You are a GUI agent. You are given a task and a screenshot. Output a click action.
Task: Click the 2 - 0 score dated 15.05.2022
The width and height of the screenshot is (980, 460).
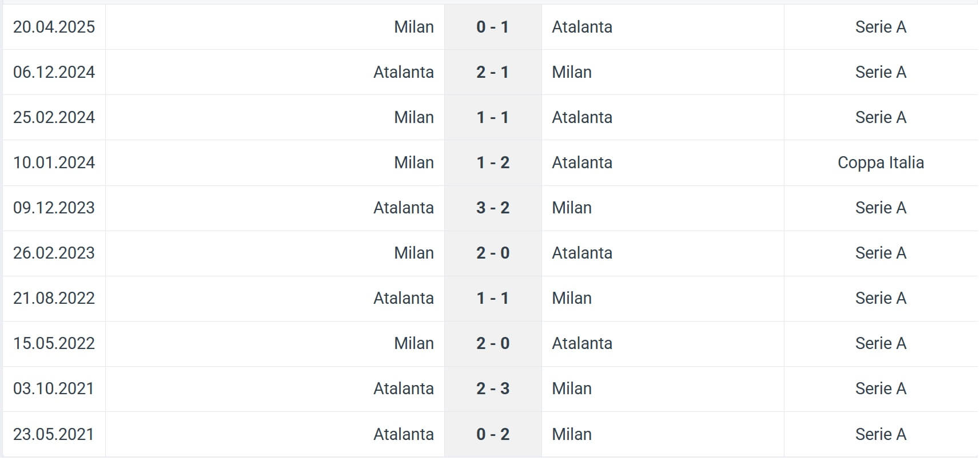492,343
